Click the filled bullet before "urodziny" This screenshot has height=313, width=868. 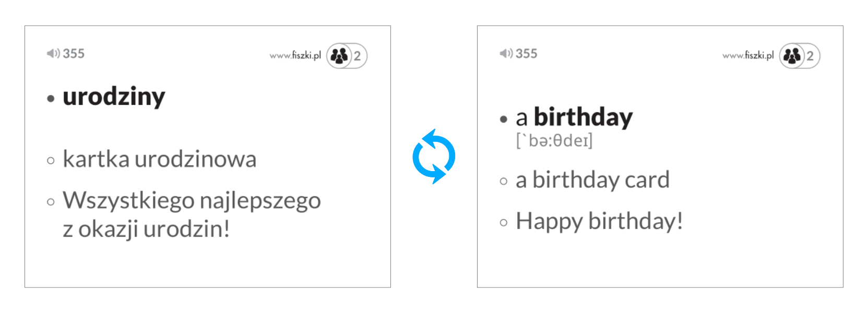point(51,98)
